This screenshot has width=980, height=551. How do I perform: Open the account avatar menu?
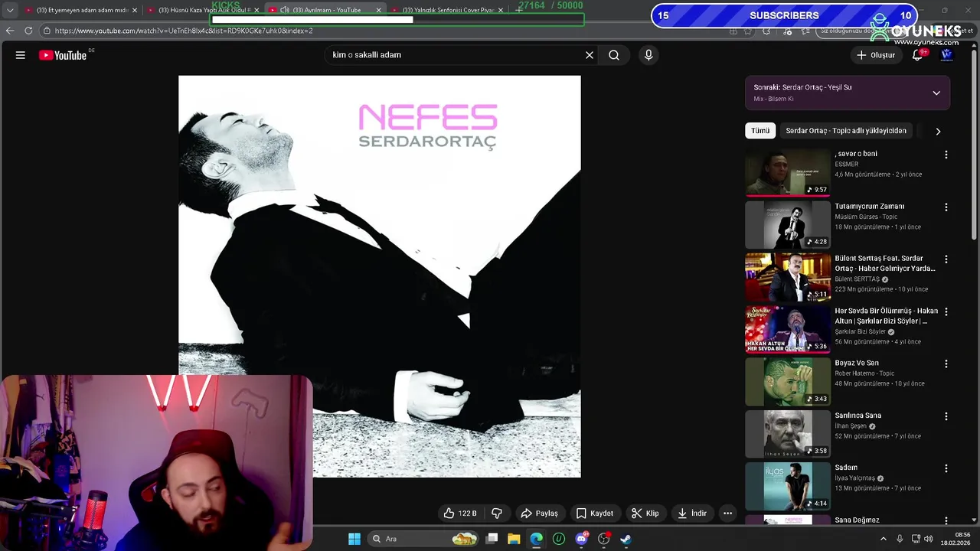[946, 55]
